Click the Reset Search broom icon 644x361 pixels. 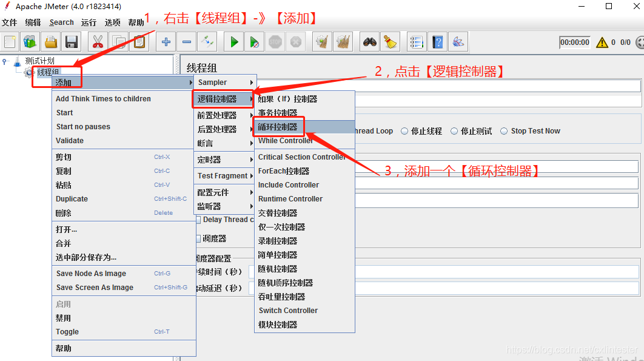[x=390, y=42]
